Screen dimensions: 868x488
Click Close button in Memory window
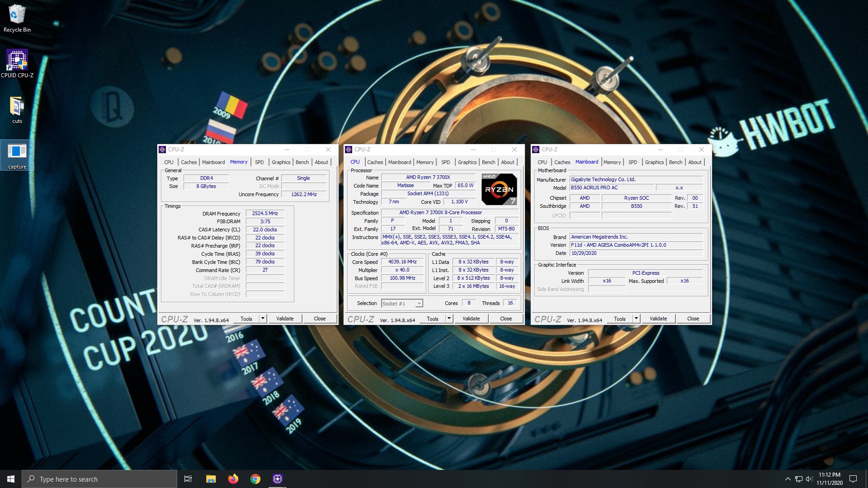320,319
